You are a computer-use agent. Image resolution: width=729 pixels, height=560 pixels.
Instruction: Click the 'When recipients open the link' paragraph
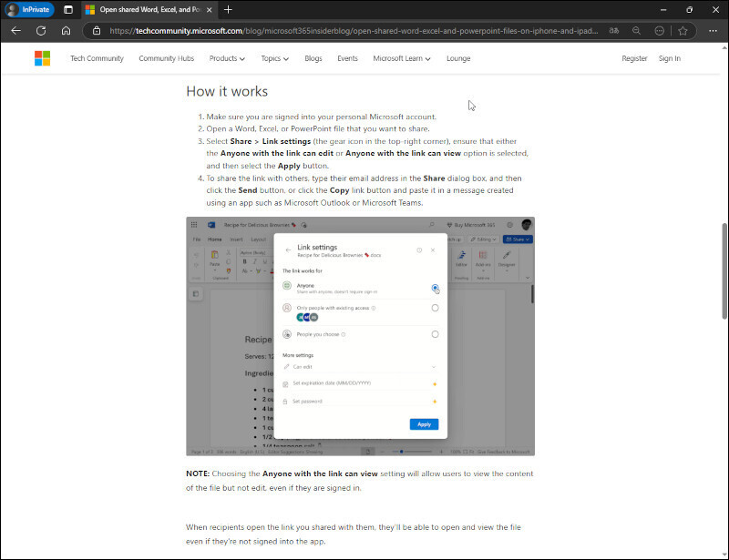pyautogui.click(x=354, y=535)
